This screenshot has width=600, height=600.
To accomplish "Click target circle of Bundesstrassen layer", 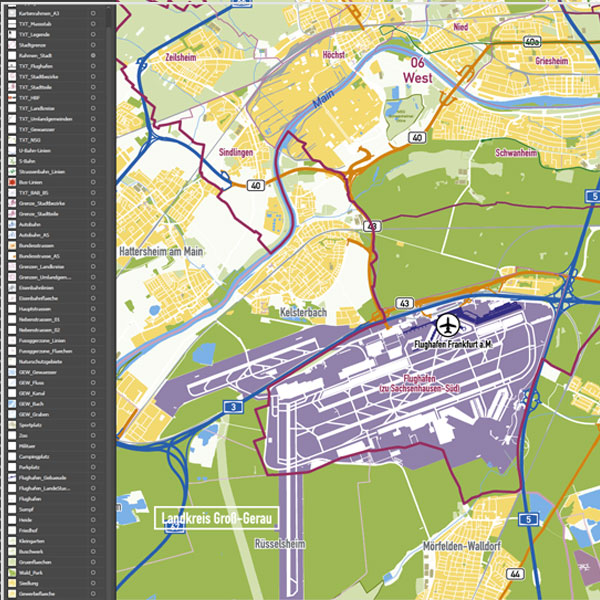I will tap(93, 245).
